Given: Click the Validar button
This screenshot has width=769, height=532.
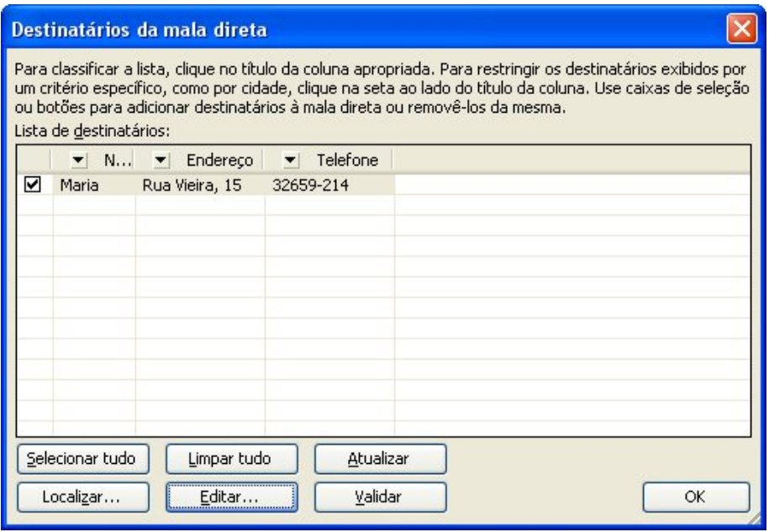Looking at the screenshot, I should click(x=380, y=496).
